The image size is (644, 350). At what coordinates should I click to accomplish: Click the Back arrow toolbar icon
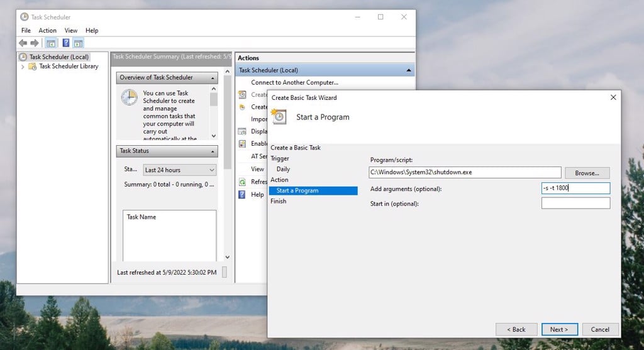point(23,43)
